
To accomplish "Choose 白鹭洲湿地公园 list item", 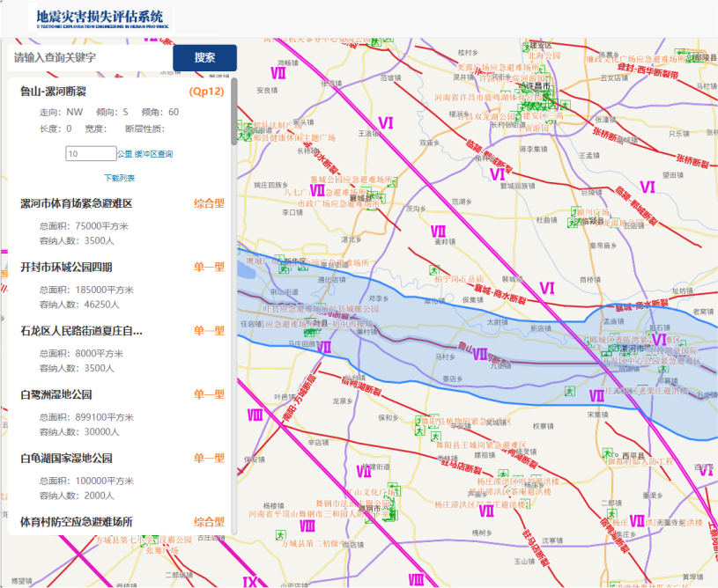I will (56, 394).
